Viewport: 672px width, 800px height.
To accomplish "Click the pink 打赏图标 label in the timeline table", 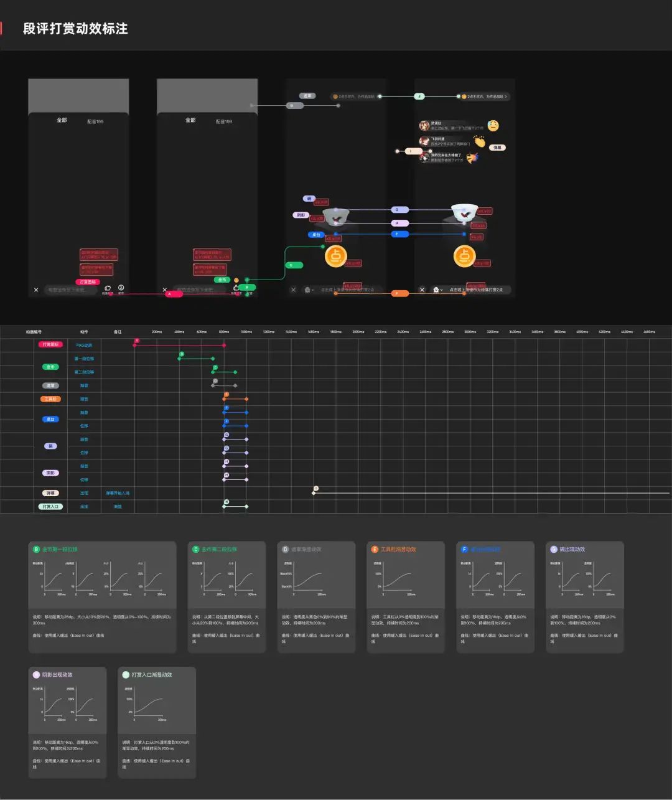I will tap(51, 345).
